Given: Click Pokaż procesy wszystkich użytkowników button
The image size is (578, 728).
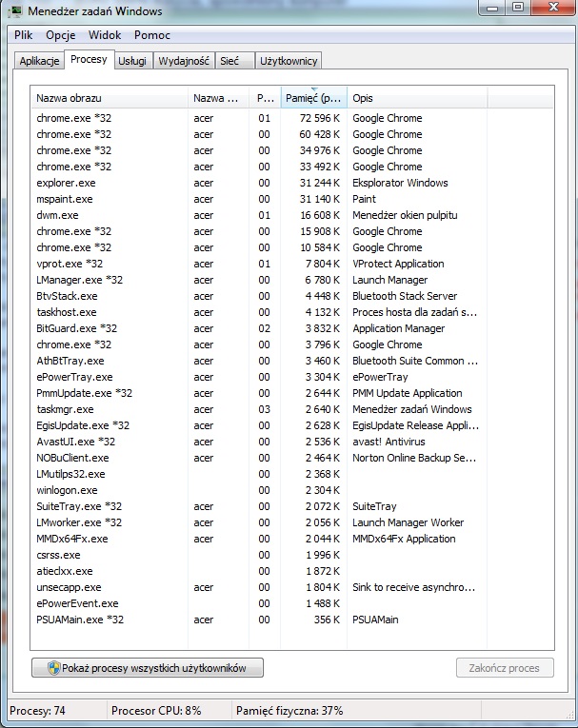Looking at the screenshot, I should pyautogui.click(x=148, y=668).
